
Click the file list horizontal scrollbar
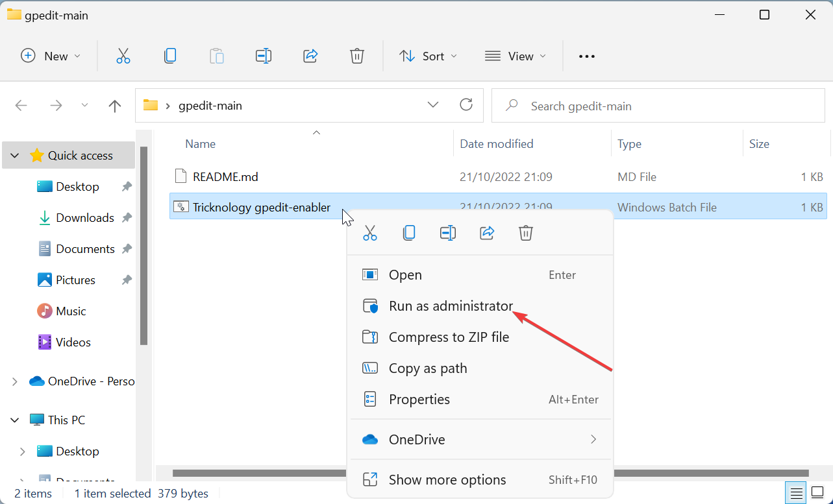tap(490, 473)
